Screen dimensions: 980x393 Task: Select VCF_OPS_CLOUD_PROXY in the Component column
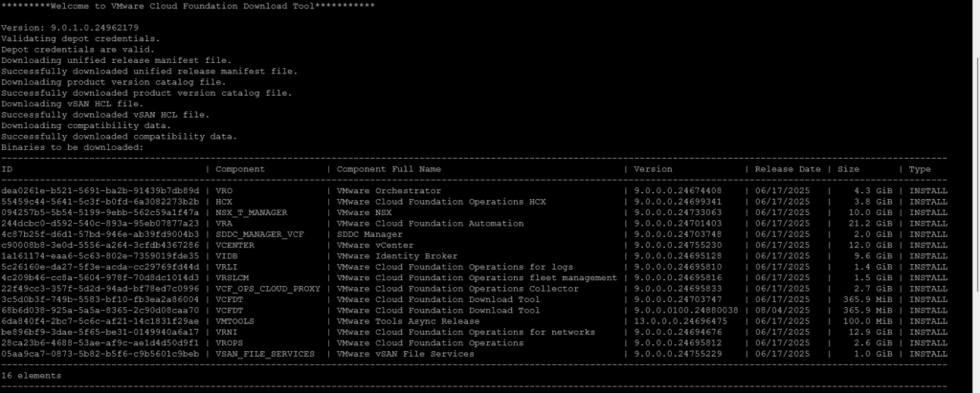[x=268, y=288]
